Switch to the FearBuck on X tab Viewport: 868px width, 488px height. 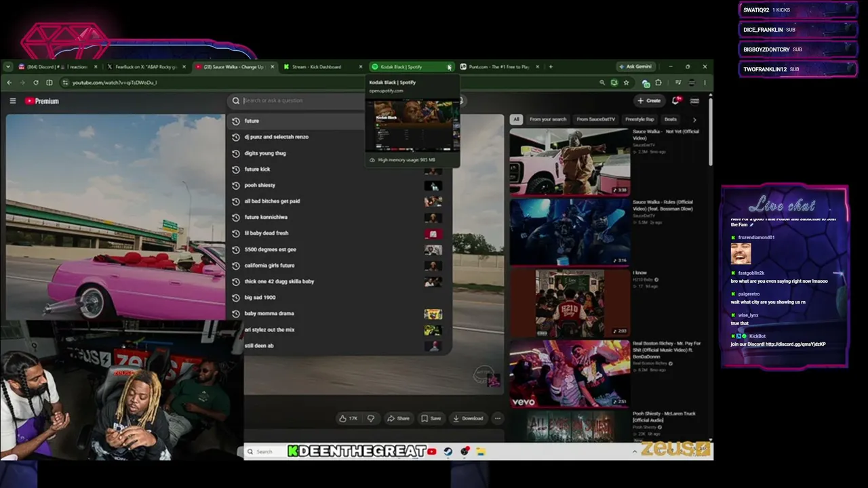(x=144, y=66)
